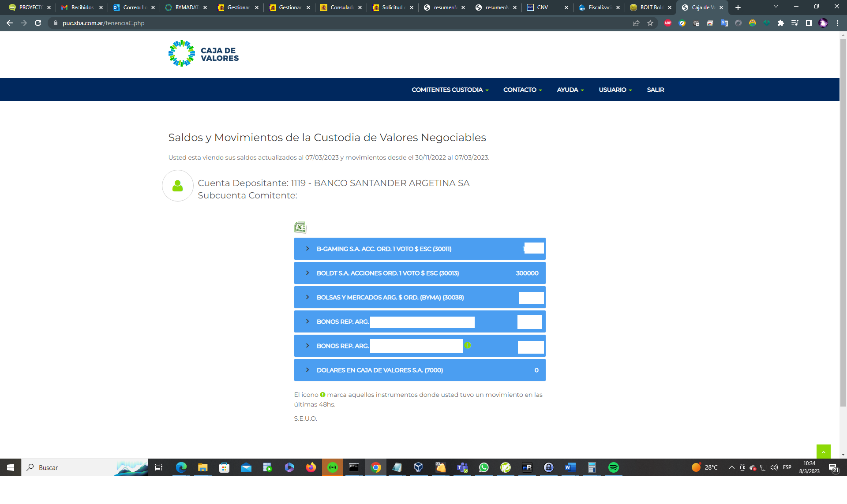Click the Caja de Valores logo
This screenshot has width=847, height=504.
pyautogui.click(x=203, y=54)
